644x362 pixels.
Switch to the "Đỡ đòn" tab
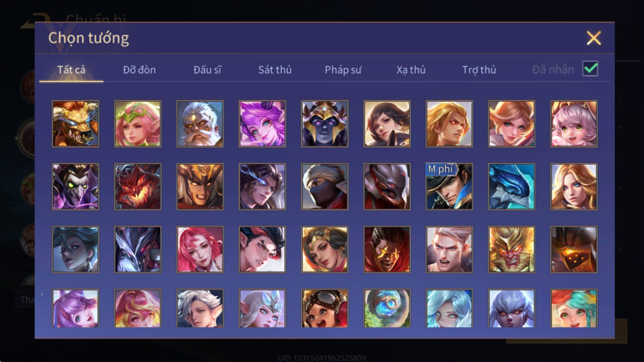pos(139,70)
